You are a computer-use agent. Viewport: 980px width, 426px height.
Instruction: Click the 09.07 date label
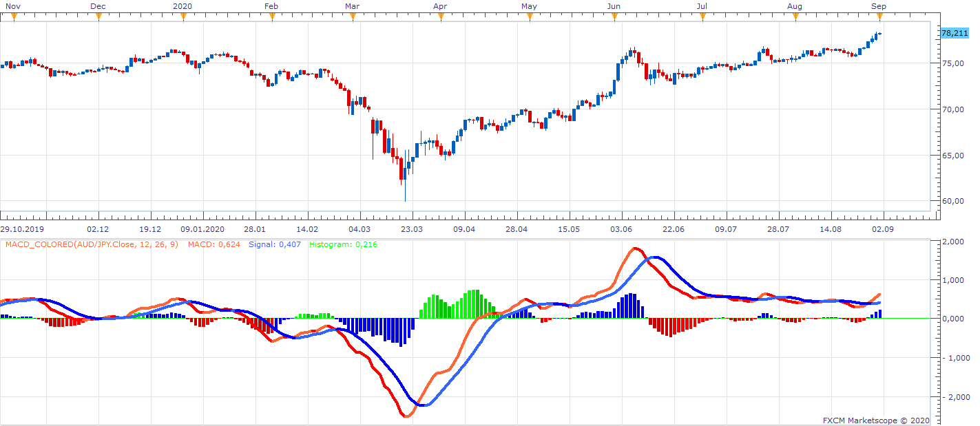726,230
